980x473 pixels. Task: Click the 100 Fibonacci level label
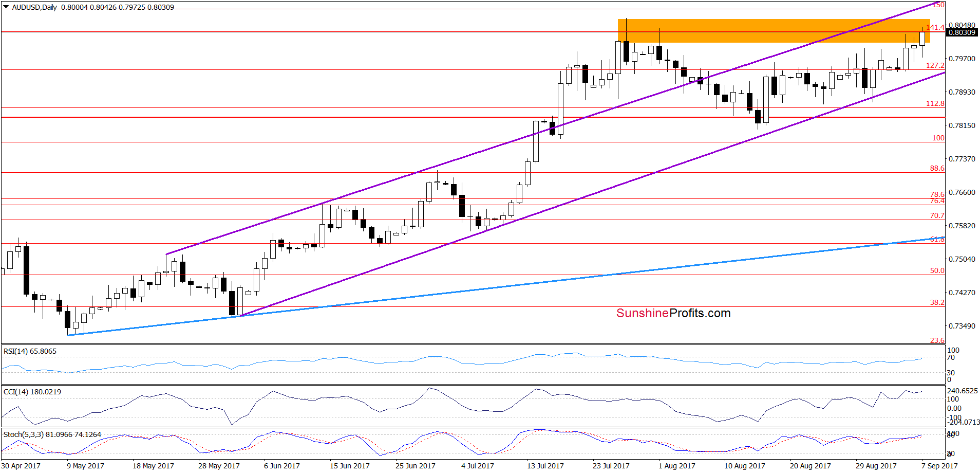(938, 138)
